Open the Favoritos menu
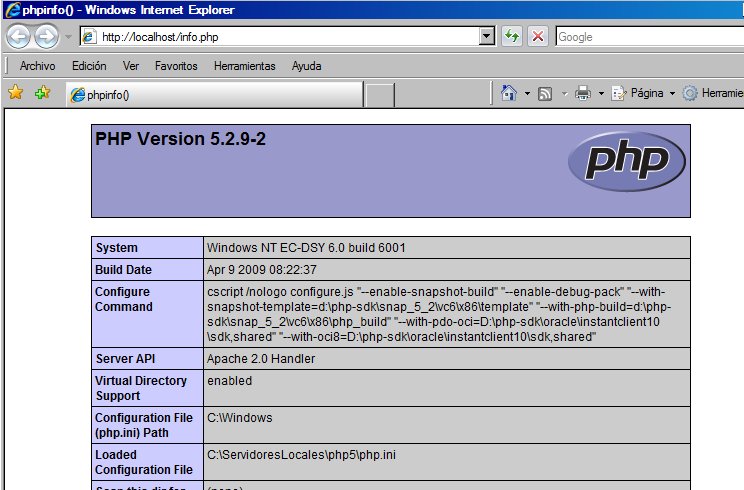This screenshot has width=744, height=490. (x=176, y=66)
